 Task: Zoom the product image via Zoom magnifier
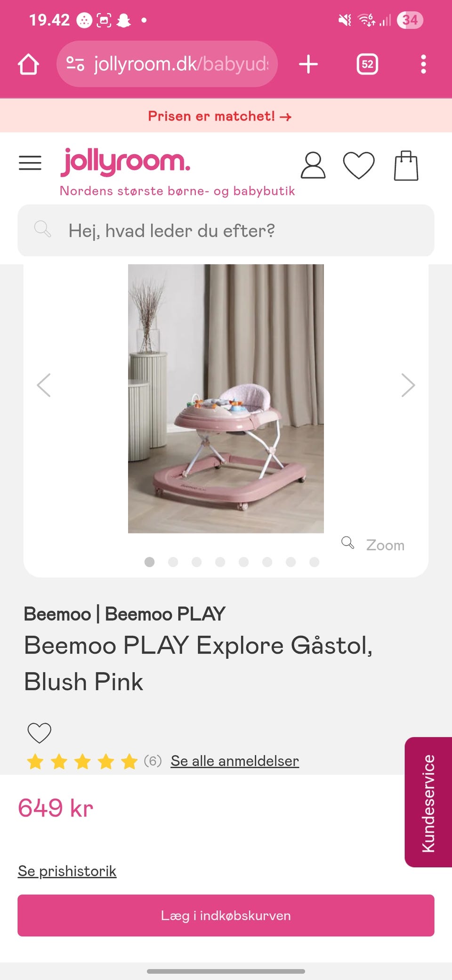point(373,545)
